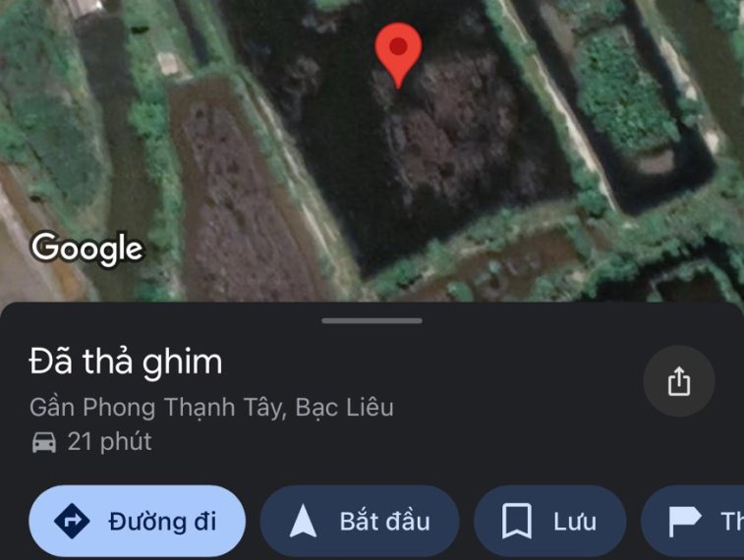
Task: Tap the brown field left of pin
Action: [x=237, y=199]
